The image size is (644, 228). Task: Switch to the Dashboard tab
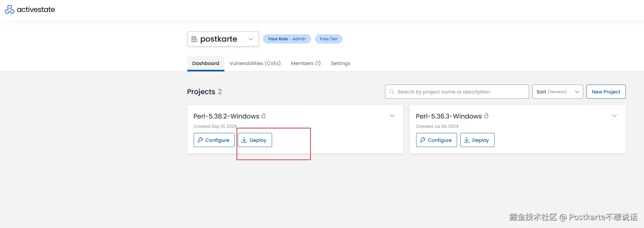click(x=206, y=63)
